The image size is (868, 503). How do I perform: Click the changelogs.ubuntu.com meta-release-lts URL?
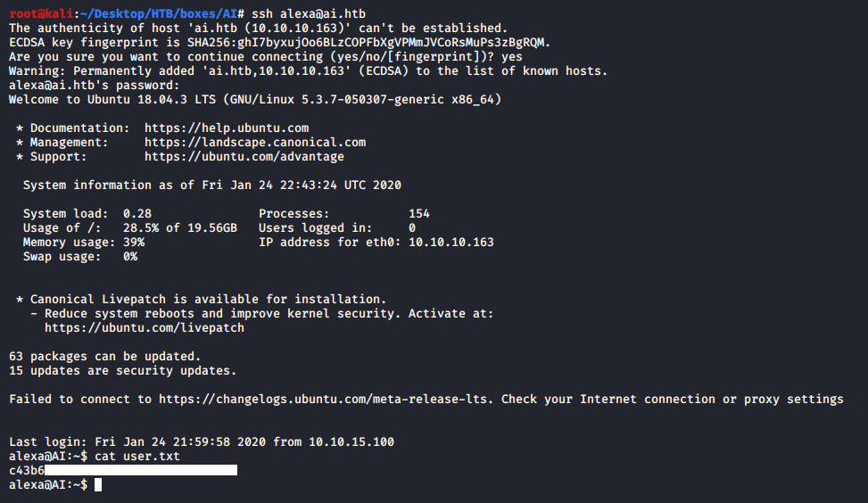[x=323, y=400]
